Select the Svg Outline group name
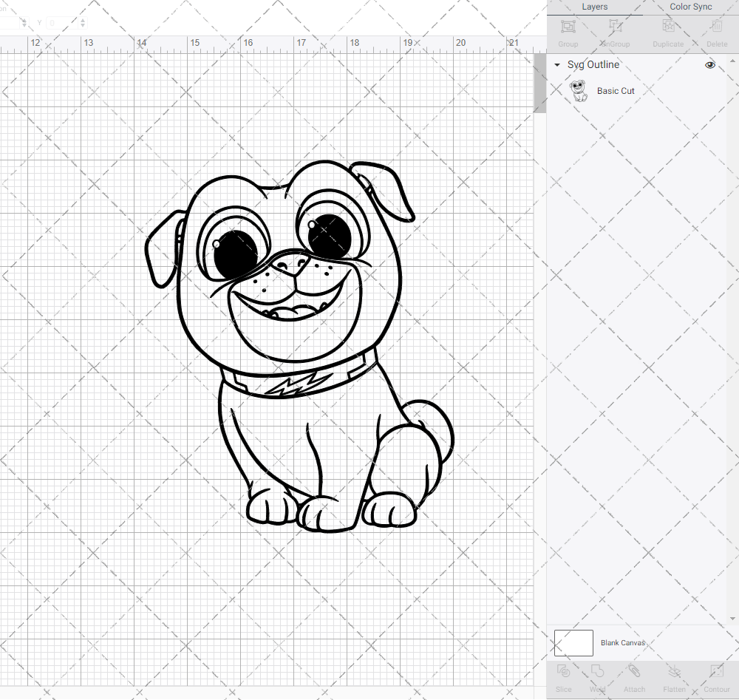Image resolution: width=739 pixels, height=700 pixels. tap(593, 65)
